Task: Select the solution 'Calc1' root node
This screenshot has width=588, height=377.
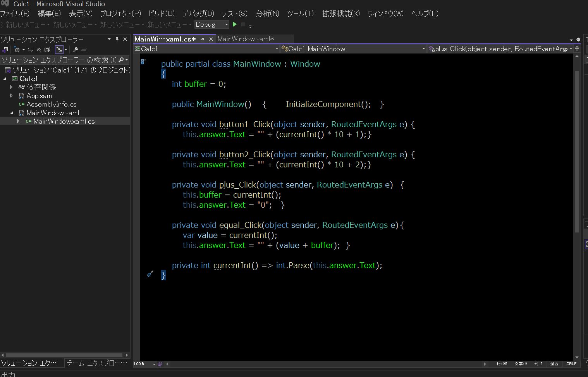Action: (67, 70)
